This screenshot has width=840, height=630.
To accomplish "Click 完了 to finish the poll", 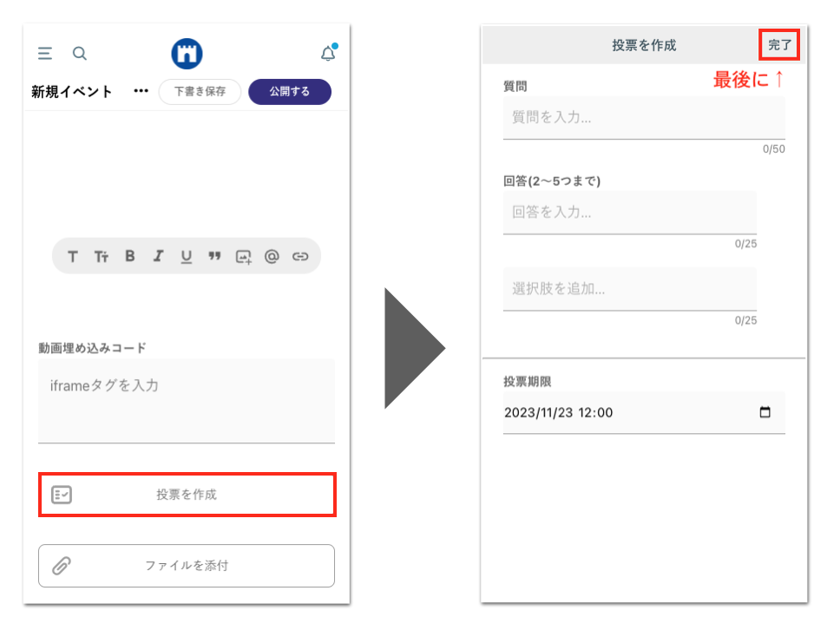I will [x=779, y=44].
